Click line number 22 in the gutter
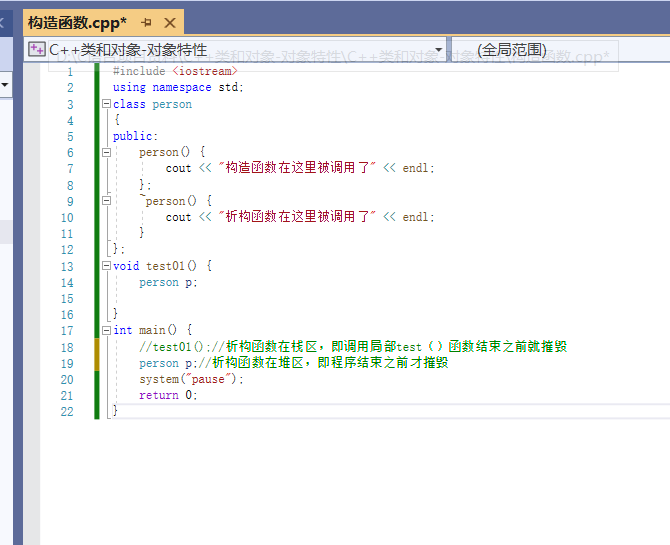This screenshot has height=545, width=670. pyautogui.click(x=67, y=412)
